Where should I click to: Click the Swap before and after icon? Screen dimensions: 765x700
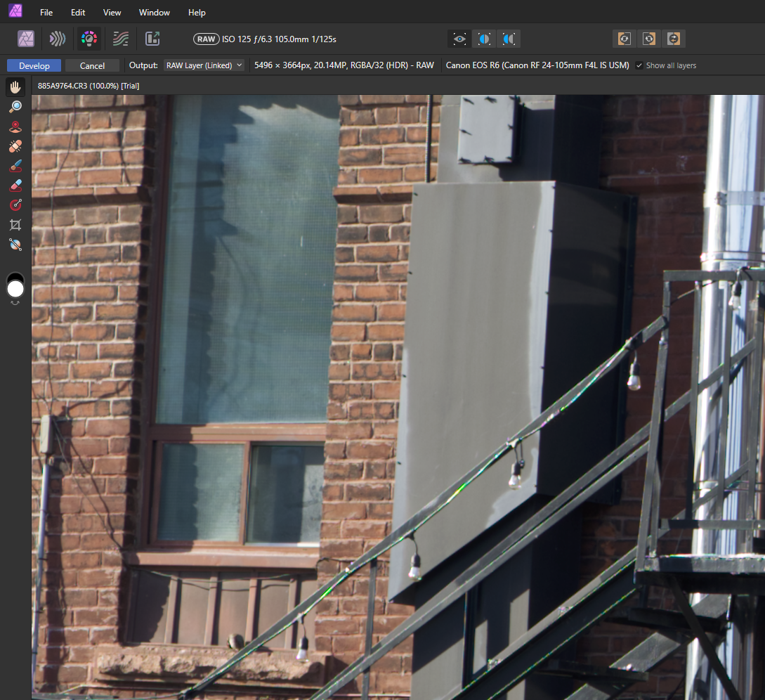pyautogui.click(x=673, y=39)
